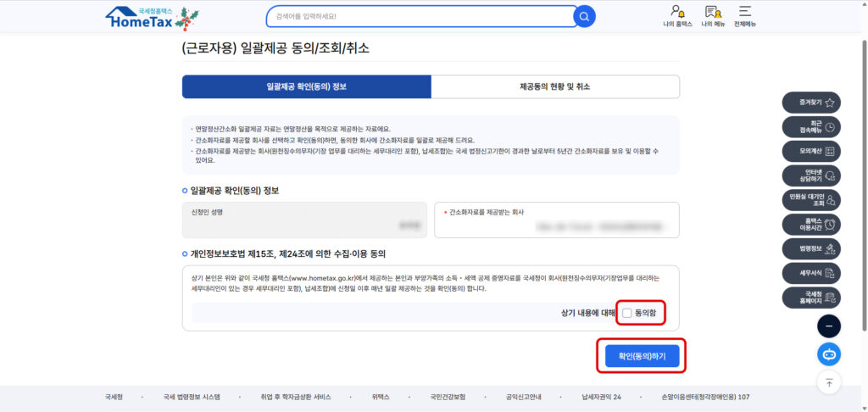Click the scroll-to-top arrow button
The width and height of the screenshot is (868, 412).
(x=829, y=382)
